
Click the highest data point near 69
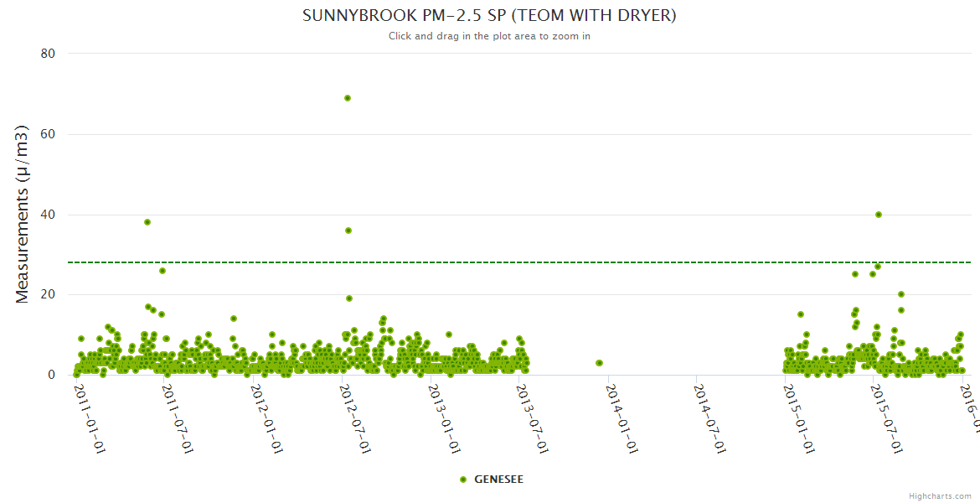(348, 98)
